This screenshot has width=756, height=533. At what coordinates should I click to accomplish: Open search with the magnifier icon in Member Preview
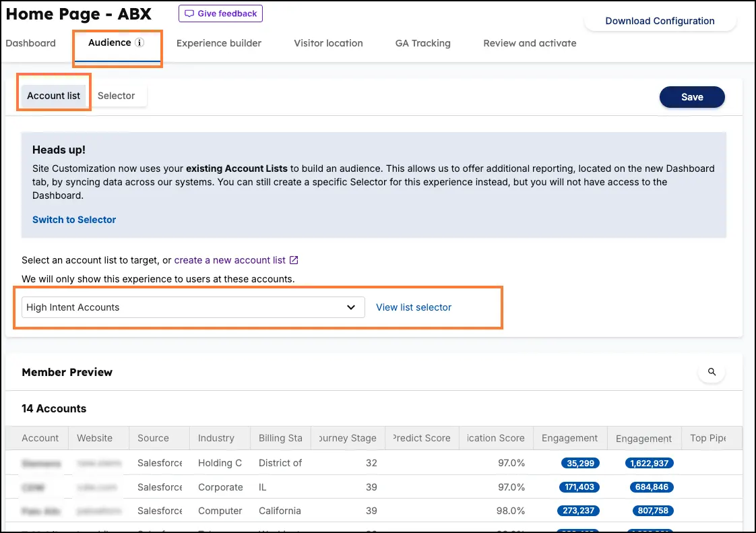pos(712,371)
